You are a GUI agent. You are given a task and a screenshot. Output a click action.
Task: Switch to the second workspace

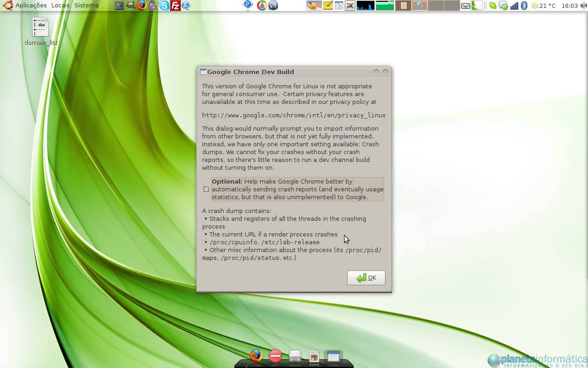[419, 6]
